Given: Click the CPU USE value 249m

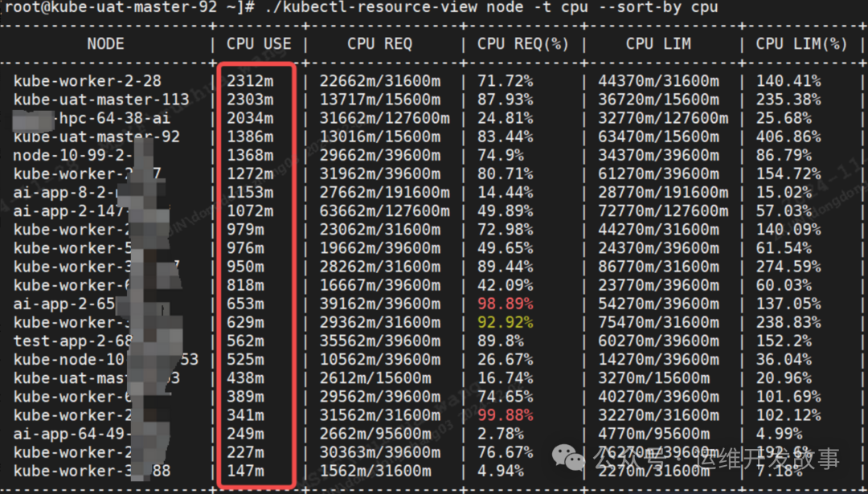Looking at the screenshot, I should (x=245, y=434).
